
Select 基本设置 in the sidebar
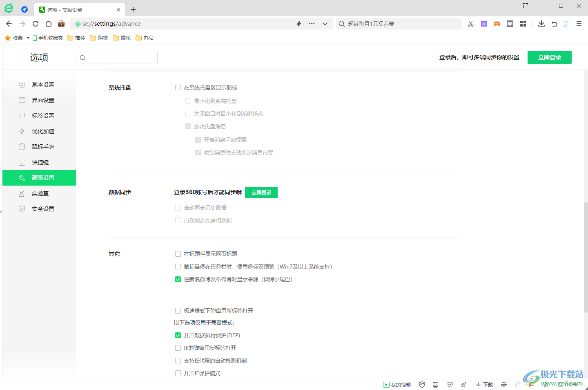point(39,85)
